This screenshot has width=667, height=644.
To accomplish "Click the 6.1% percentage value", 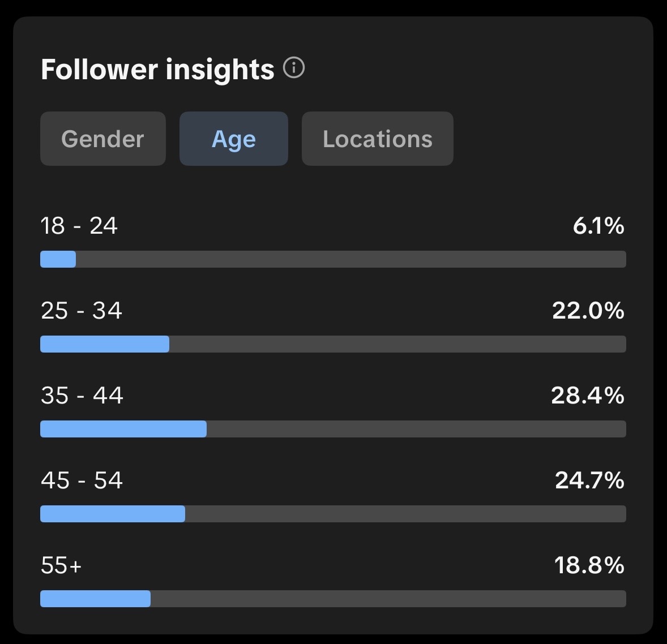I will (598, 226).
